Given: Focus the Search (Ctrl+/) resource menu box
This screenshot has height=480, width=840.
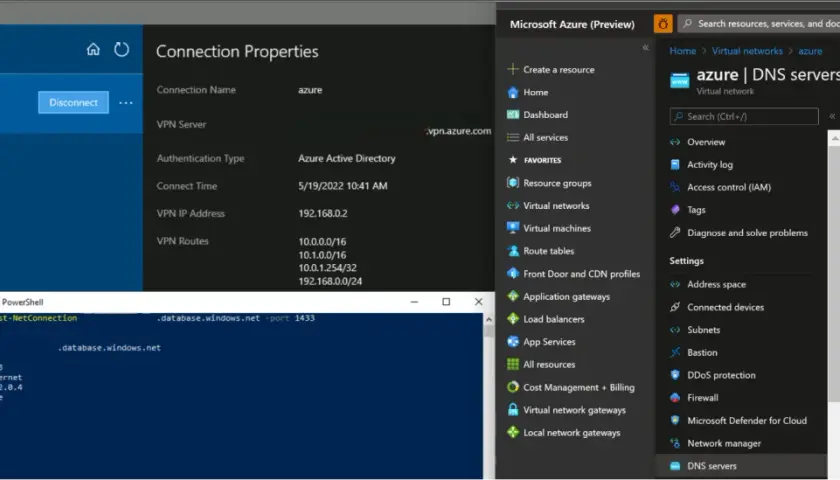Looking at the screenshot, I should (x=744, y=116).
